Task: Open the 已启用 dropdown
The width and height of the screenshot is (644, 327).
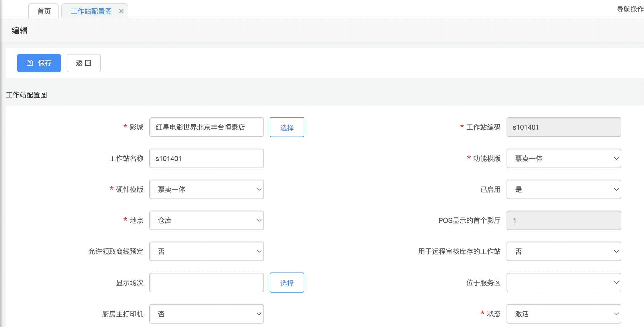Action: click(x=564, y=189)
